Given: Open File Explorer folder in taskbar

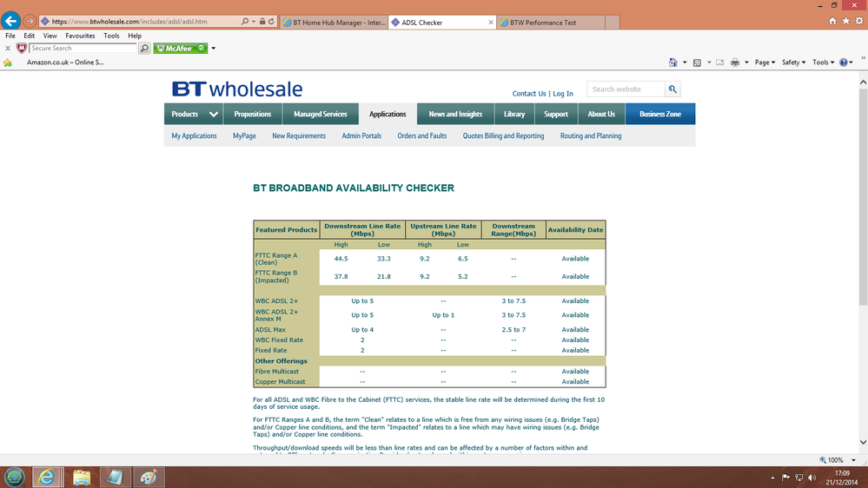Looking at the screenshot, I should pos(82,477).
